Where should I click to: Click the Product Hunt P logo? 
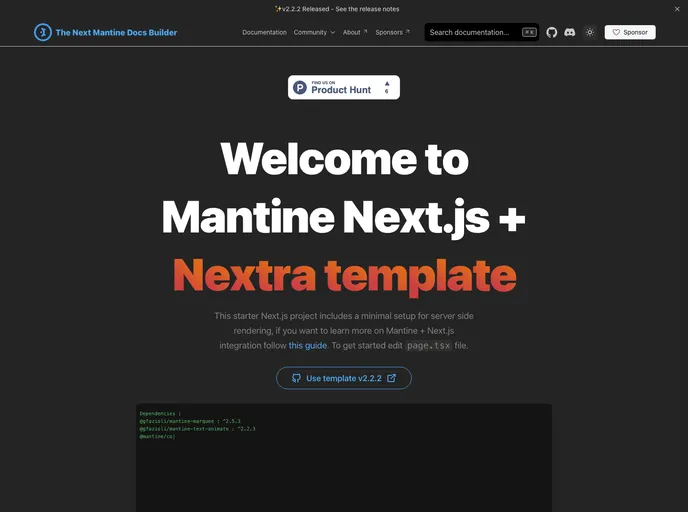click(x=300, y=87)
